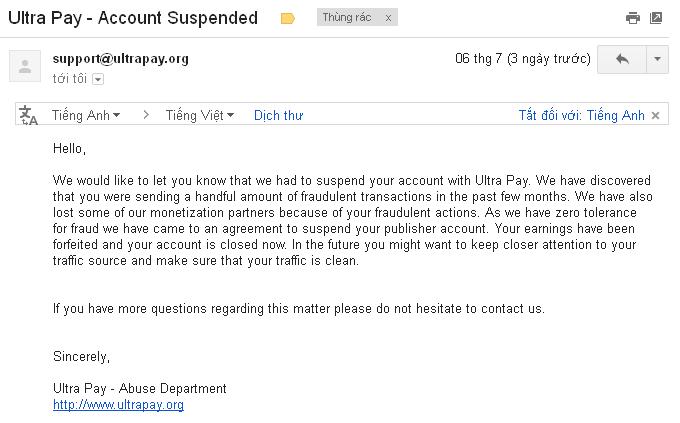Viewport: 680px width, 423px height.
Task: Click Dịch thư to translate message
Action: [278, 115]
